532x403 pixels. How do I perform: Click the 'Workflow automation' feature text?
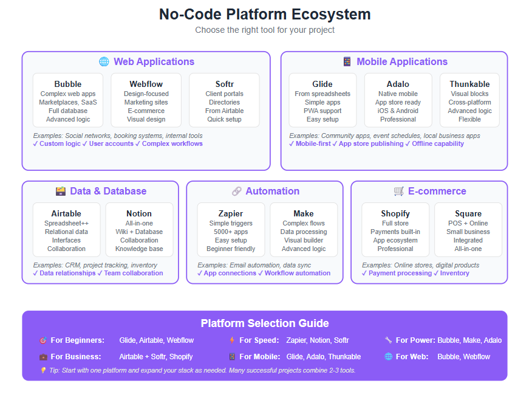(298, 273)
